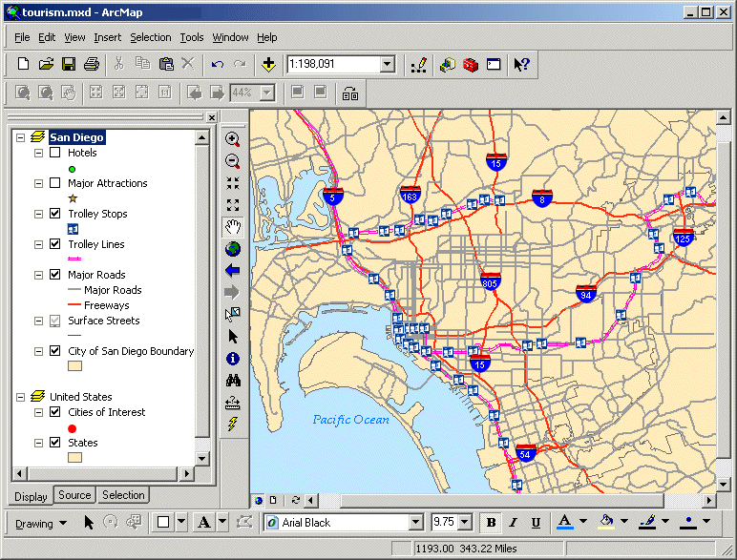The image size is (737, 560).
Task: Select the Pan hand tool
Action: click(x=233, y=227)
